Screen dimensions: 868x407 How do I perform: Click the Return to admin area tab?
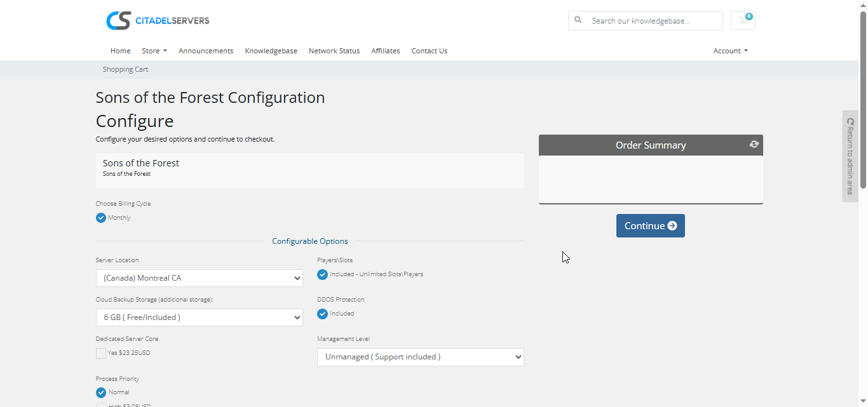point(850,156)
